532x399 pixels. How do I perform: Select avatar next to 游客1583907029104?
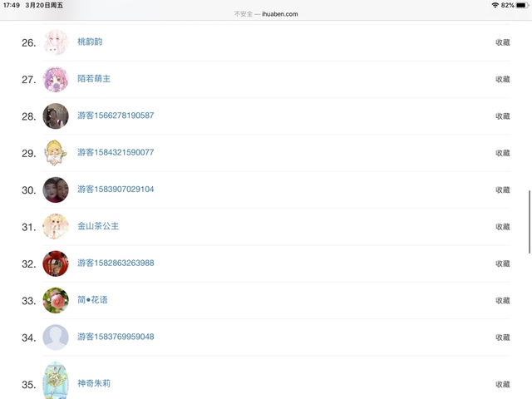point(56,190)
